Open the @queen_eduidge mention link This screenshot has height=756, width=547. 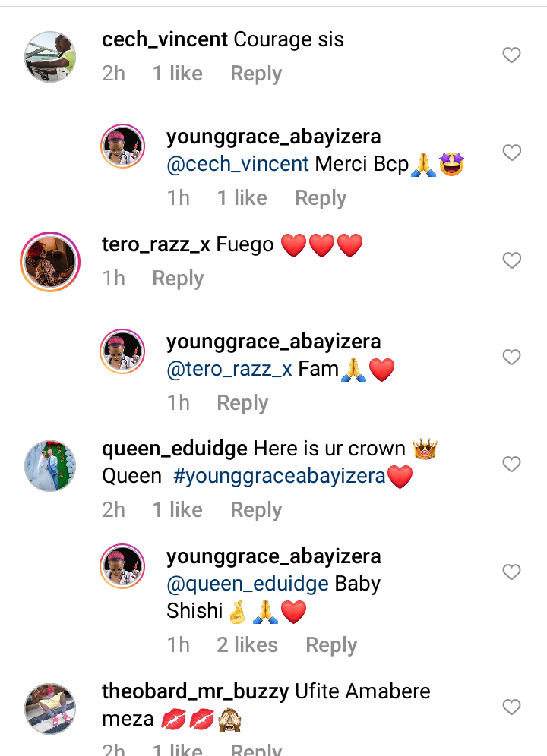(248, 584)
